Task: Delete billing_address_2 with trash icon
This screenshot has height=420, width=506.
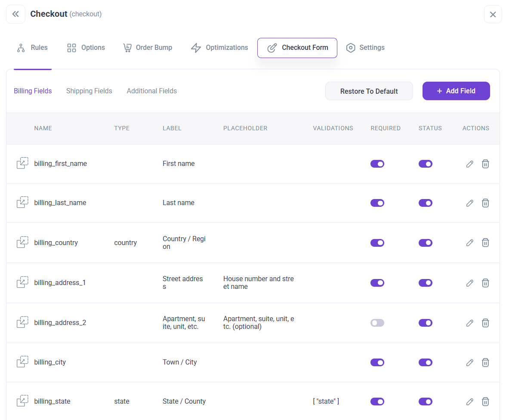Action: pyautogui.click(x=485, y=323)
